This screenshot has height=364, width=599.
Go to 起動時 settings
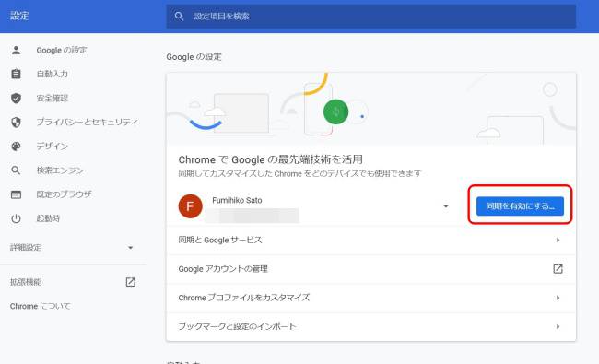tap(48, 218)
